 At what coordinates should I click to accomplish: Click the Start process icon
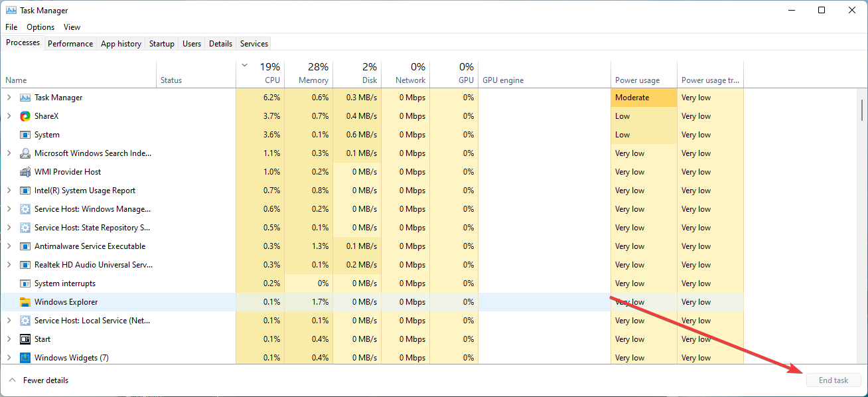click(x=25, y=339)
